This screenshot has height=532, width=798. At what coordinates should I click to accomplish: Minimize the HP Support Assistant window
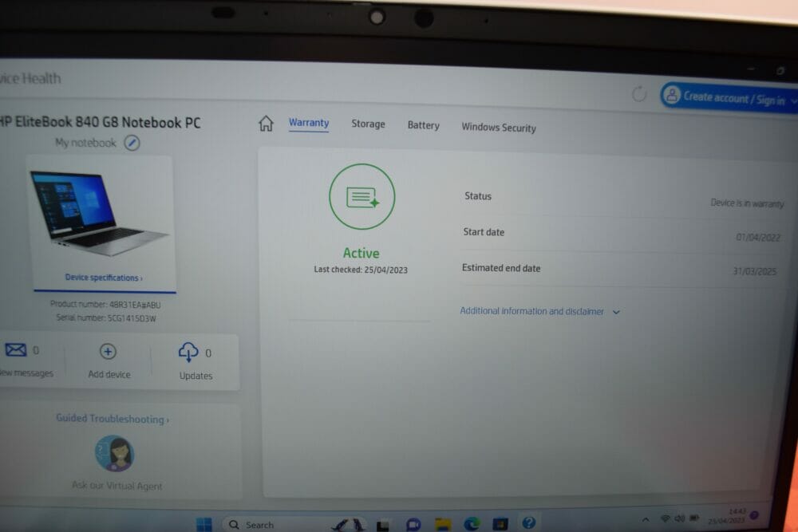pos(751,69)
